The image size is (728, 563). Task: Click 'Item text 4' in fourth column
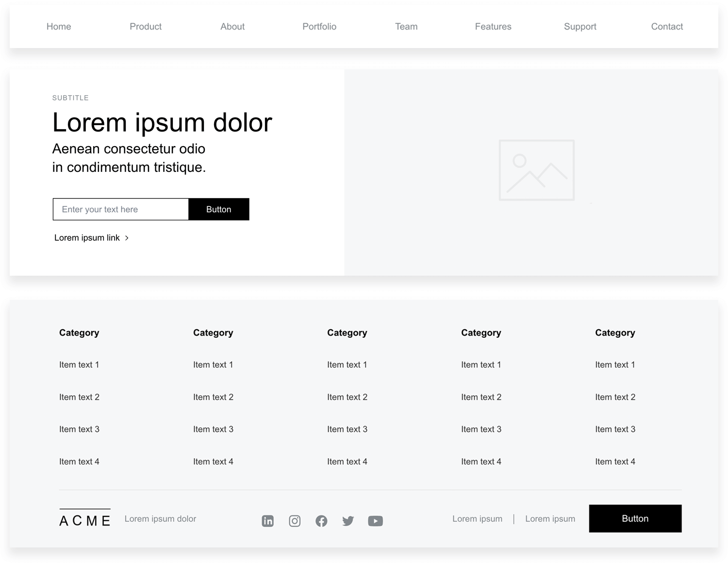click(x=481, y=462)
